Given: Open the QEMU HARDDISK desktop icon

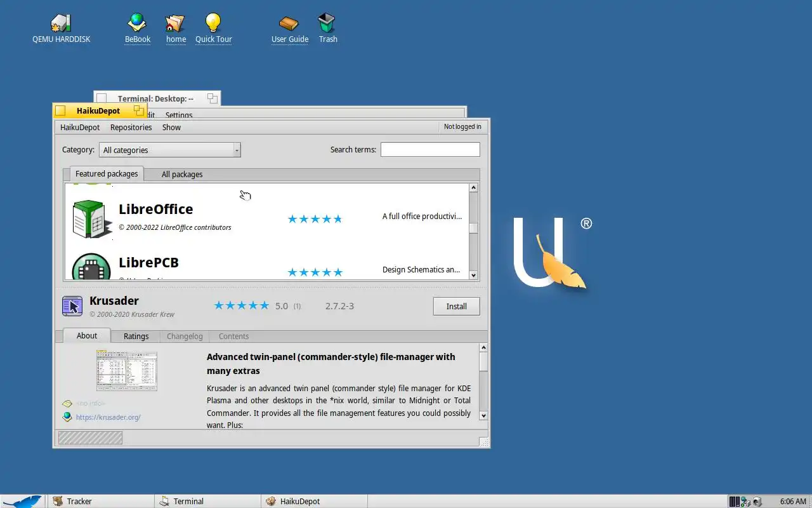Looking at the screenshot, I should (x=61, y=23).
